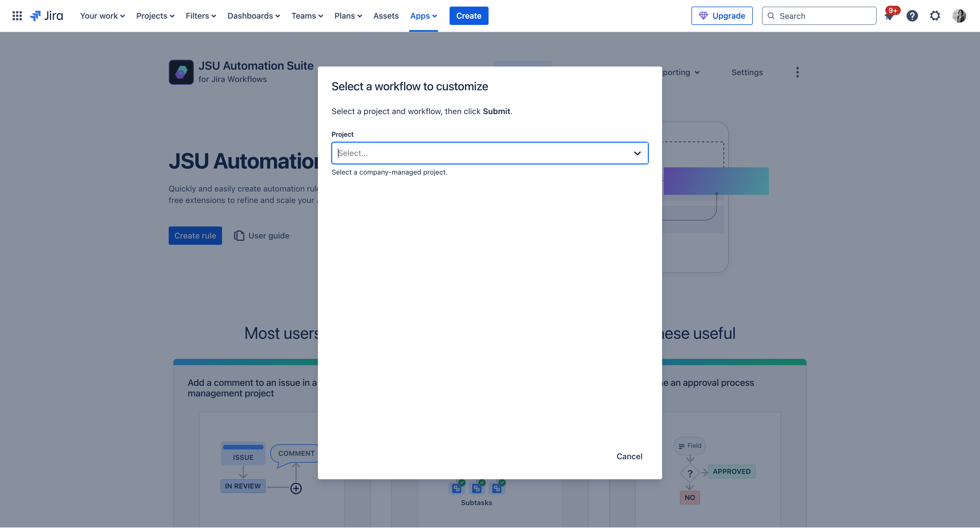
Task: Click the search magnifier icon
Action: [771, 15]
